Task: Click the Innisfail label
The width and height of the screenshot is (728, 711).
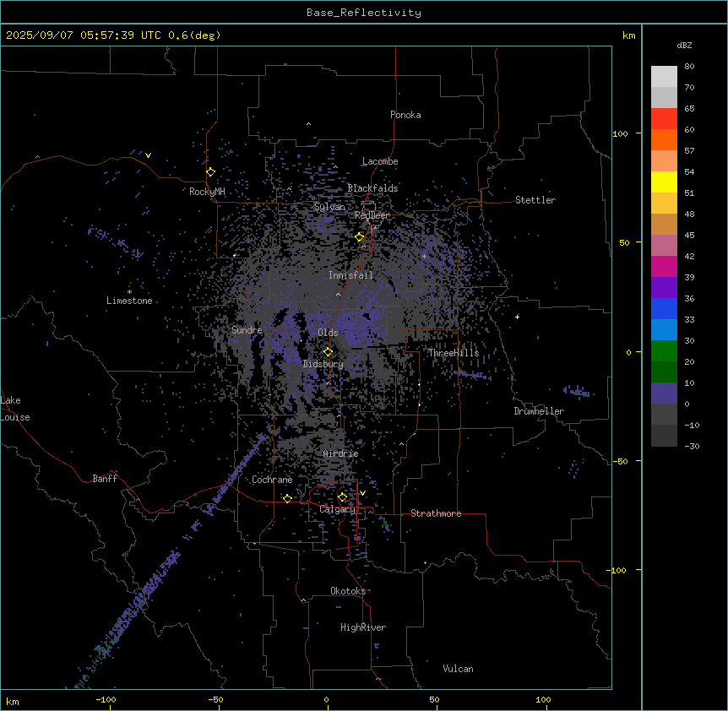Action: pyautogui.click(x=351, y=275)
